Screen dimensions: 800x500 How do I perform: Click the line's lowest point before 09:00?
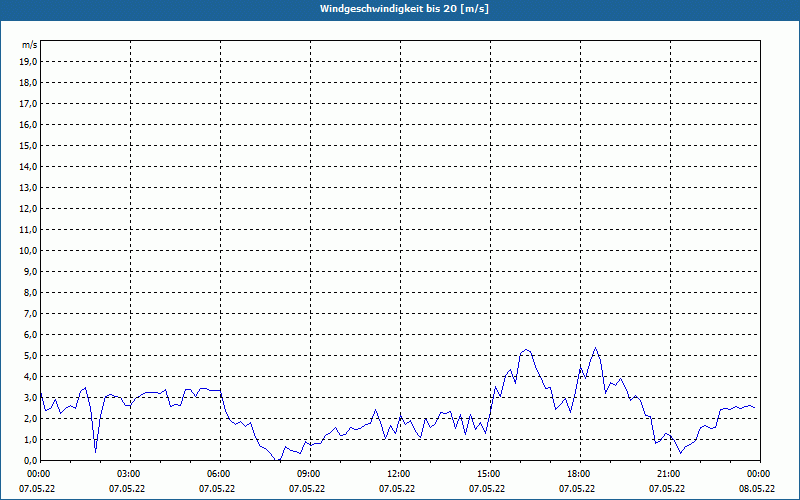(x=278, y=460)
